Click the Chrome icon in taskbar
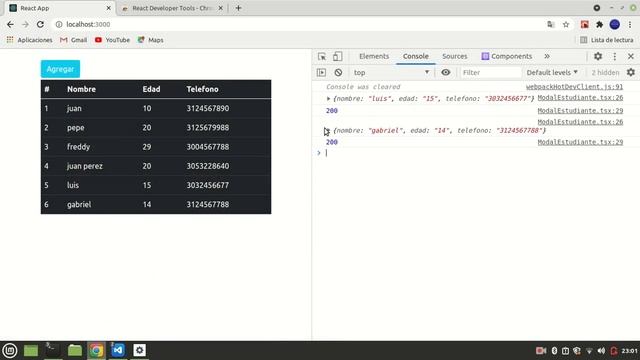Viewport: 640px width, 360px height. 96,350
